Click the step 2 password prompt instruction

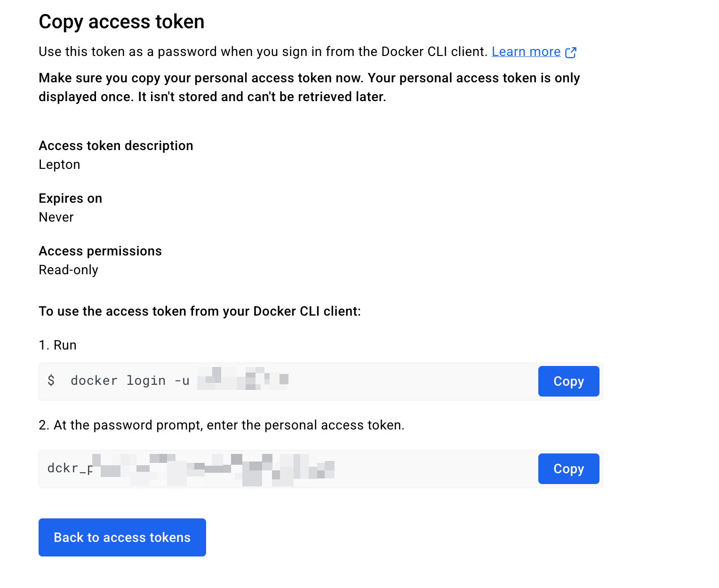click(222, 425)
